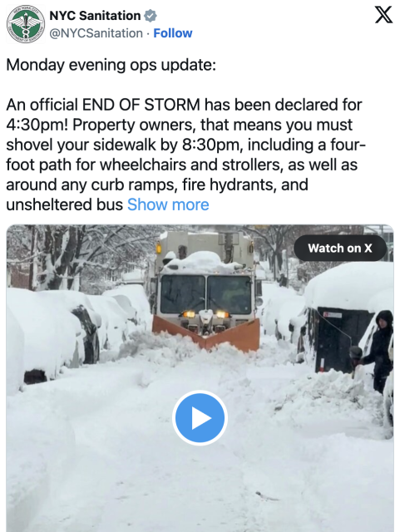Expand the post with Show more

click(168, 204)
